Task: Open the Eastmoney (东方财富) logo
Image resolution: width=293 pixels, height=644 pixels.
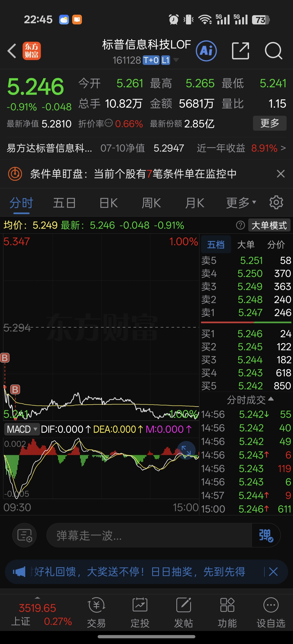Action: pyautogui.click(x=31, y=51)
